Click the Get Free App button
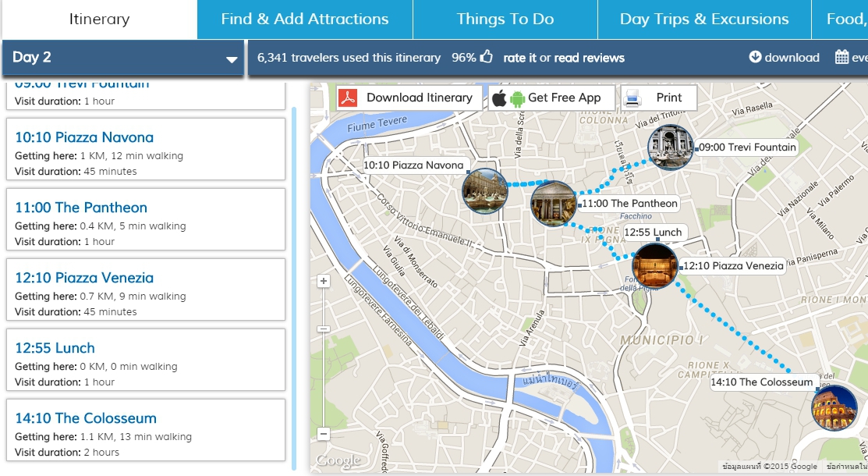The height and width of the screenshot is (476, 868). point(551,98)
